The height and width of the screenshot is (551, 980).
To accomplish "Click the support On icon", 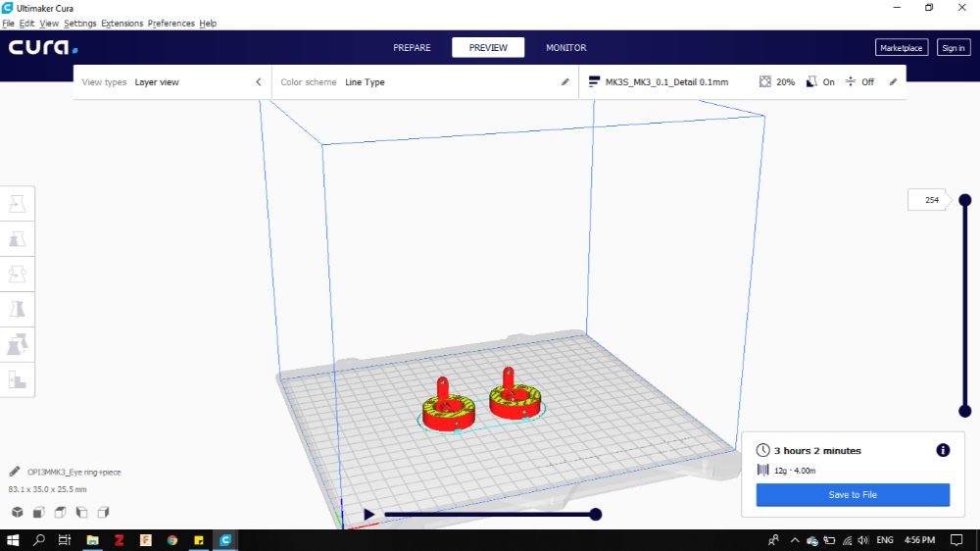I will click(x=811, y=82).
